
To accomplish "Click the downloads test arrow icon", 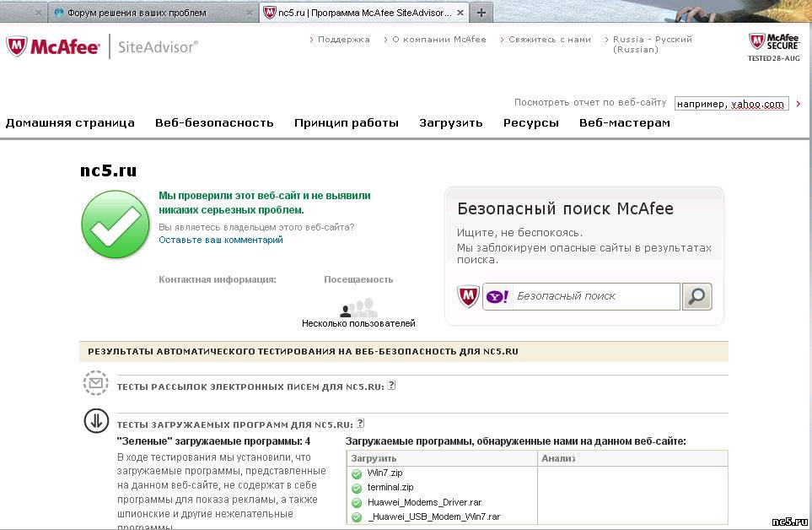I will 96,420.
